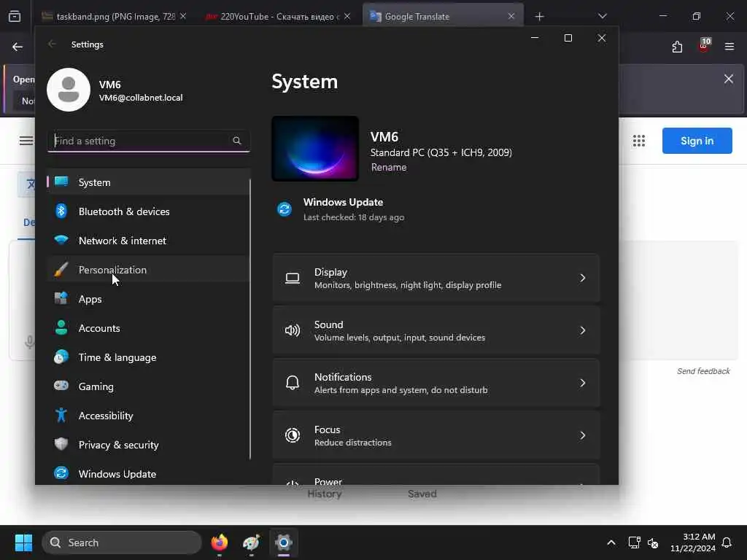Open Windows Update last checked status
This screenshot has height=560, width=747.
pyautogui.click(x=354, y=217)
